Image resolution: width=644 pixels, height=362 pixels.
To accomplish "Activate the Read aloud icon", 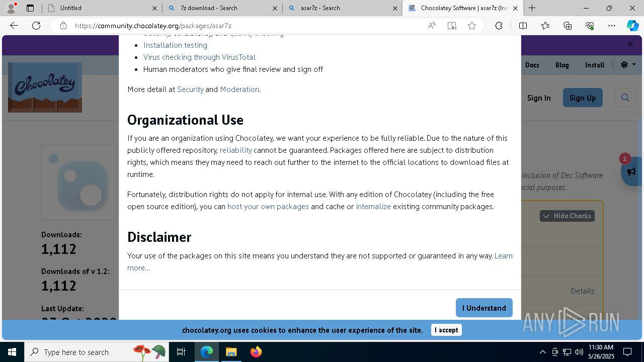I will tap(432, 26).
